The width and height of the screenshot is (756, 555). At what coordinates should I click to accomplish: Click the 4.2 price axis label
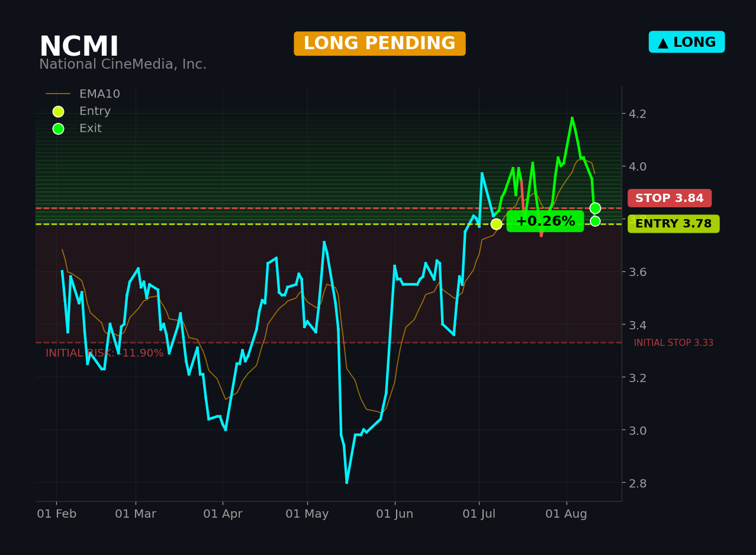coord(637,114)
